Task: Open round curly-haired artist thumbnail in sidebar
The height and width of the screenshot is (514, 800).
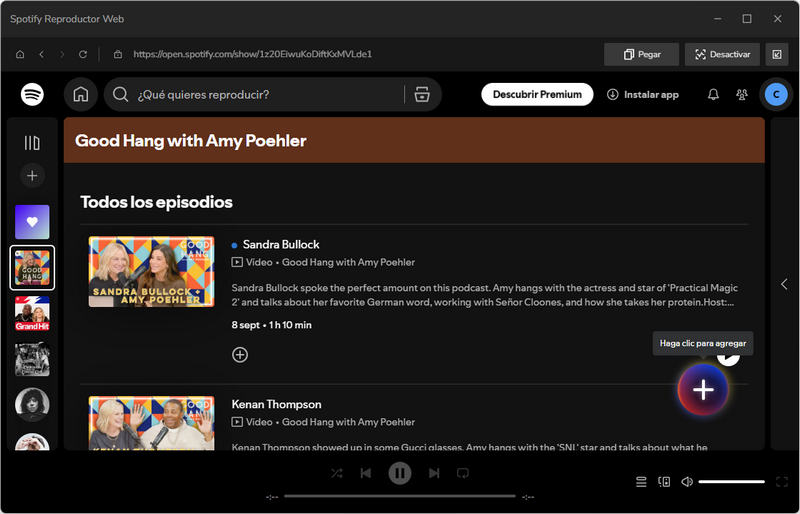Action: 32,405
